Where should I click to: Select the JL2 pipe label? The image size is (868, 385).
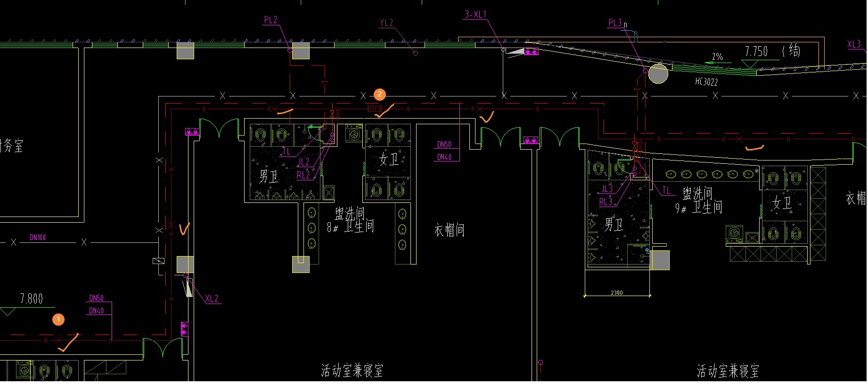304,162
